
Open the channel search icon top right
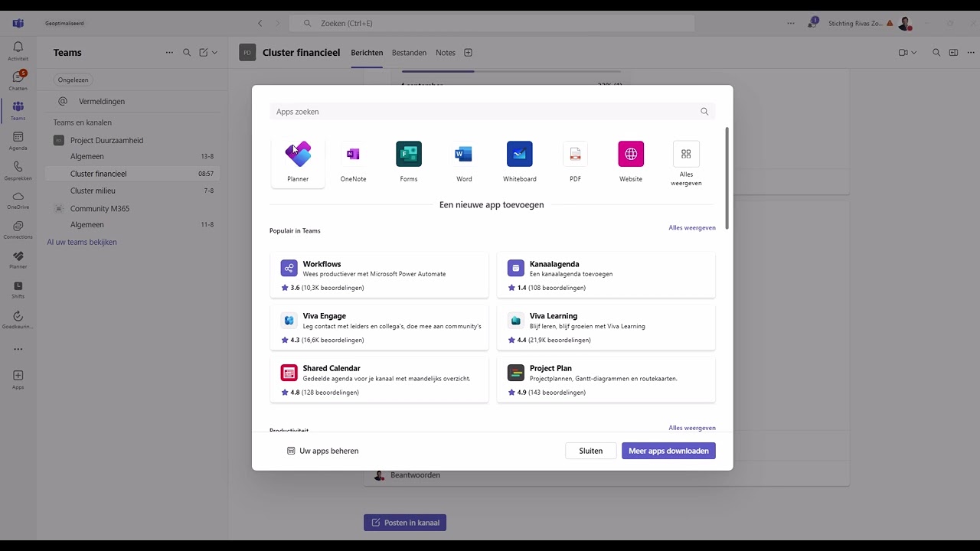tap(936, 53)
